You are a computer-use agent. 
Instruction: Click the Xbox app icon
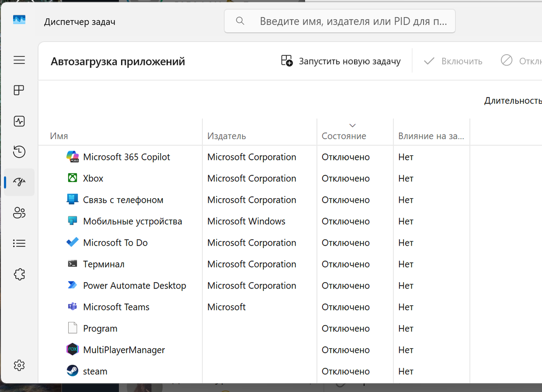[72, 178]
